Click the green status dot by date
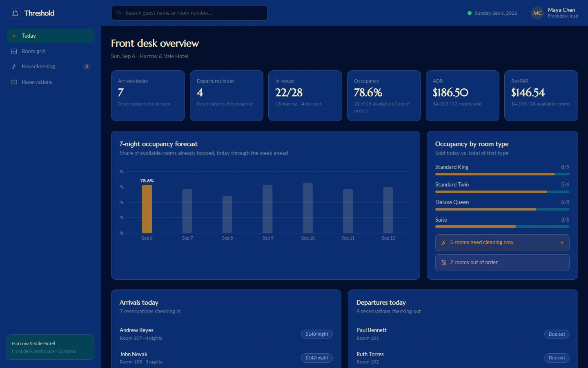This screenshot has height=368, width=588. 470,13
